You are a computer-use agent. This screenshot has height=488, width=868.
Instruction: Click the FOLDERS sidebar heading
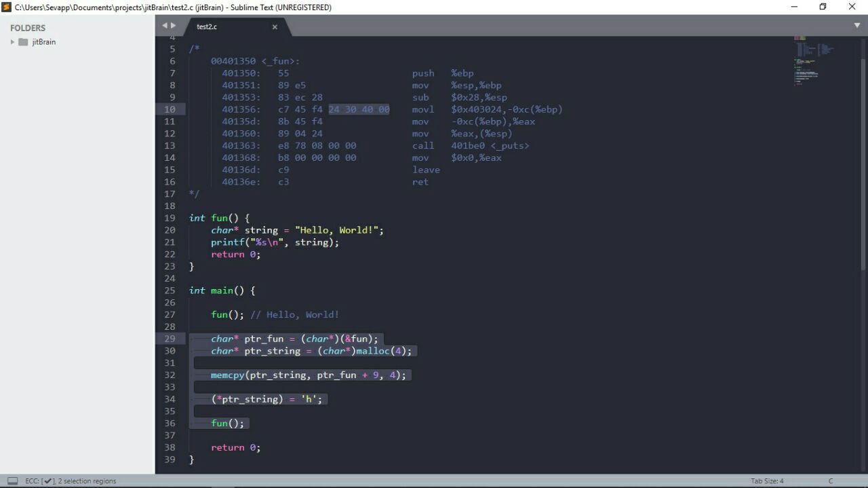[x=28, y=28]
